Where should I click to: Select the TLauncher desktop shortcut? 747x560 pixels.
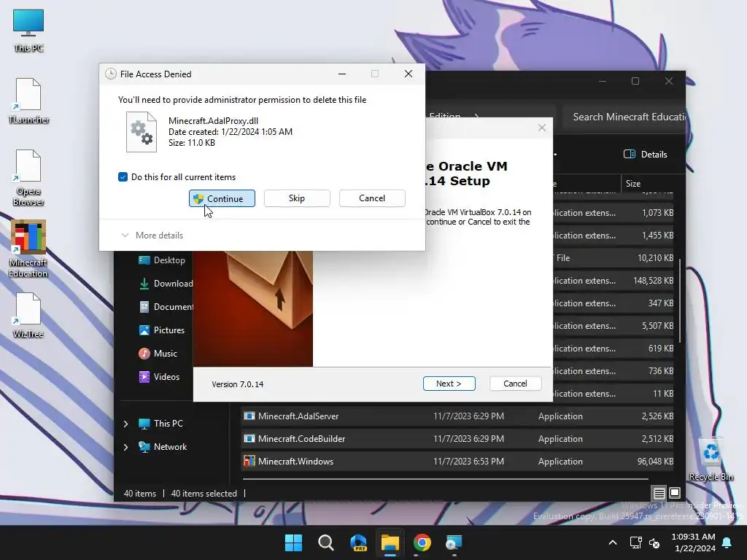[28, 101]
